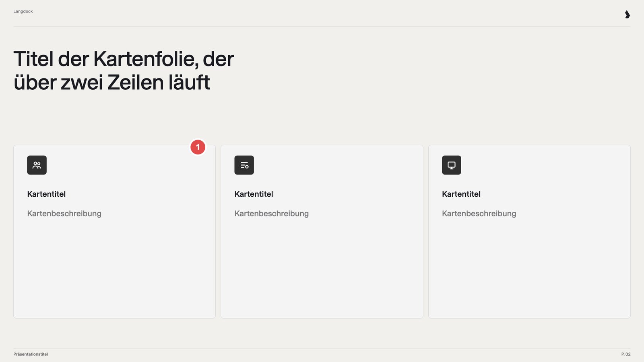The height and width of the screenshot is (362, 644).
Task: Click 'Langdock' header text at top left
Action: point(23,11)
